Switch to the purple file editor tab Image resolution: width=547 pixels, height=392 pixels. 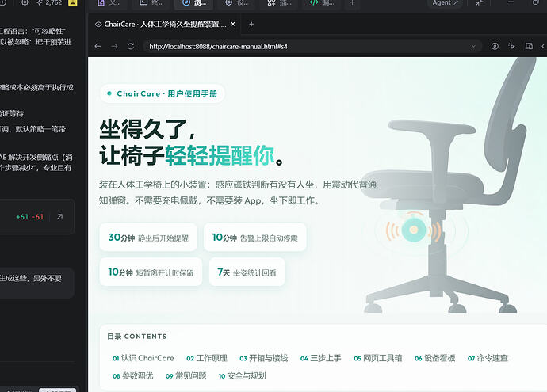[108, 3]
